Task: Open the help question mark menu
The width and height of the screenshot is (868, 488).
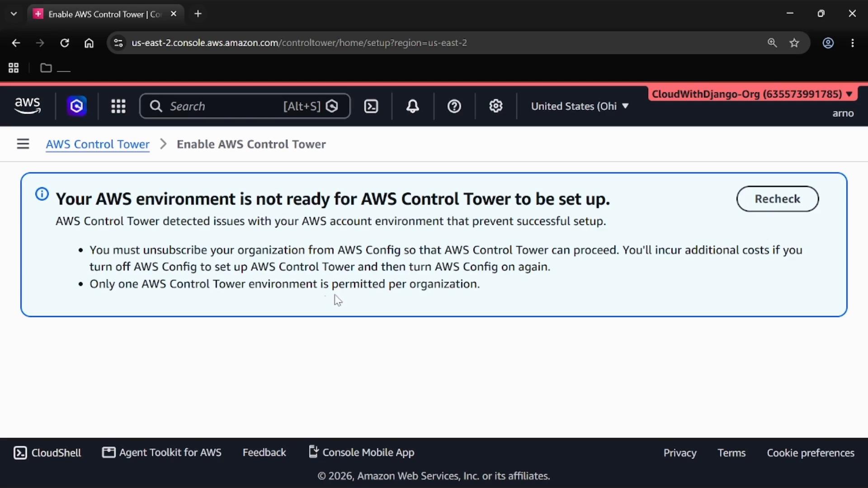Action: pos(454,106)
